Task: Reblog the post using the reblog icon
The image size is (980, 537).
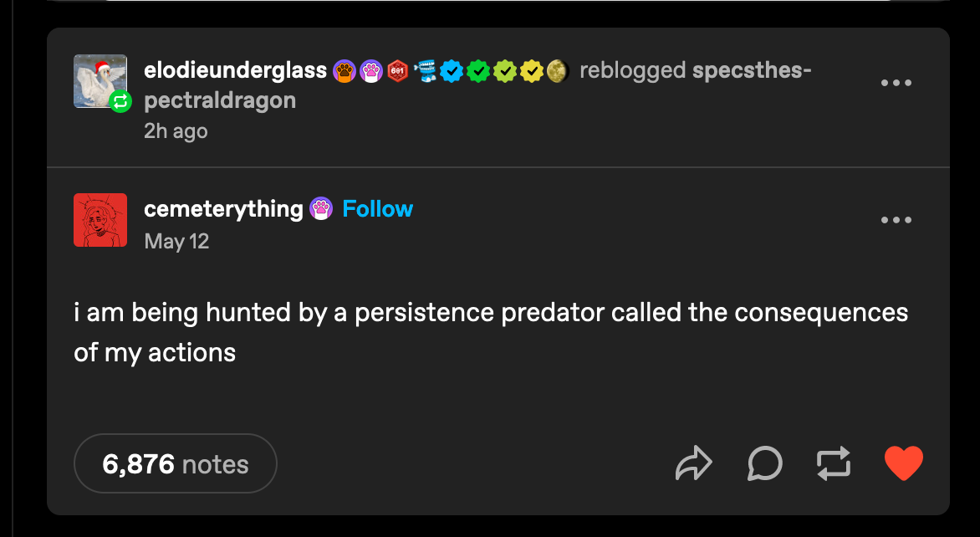Action: pos(833,463)
